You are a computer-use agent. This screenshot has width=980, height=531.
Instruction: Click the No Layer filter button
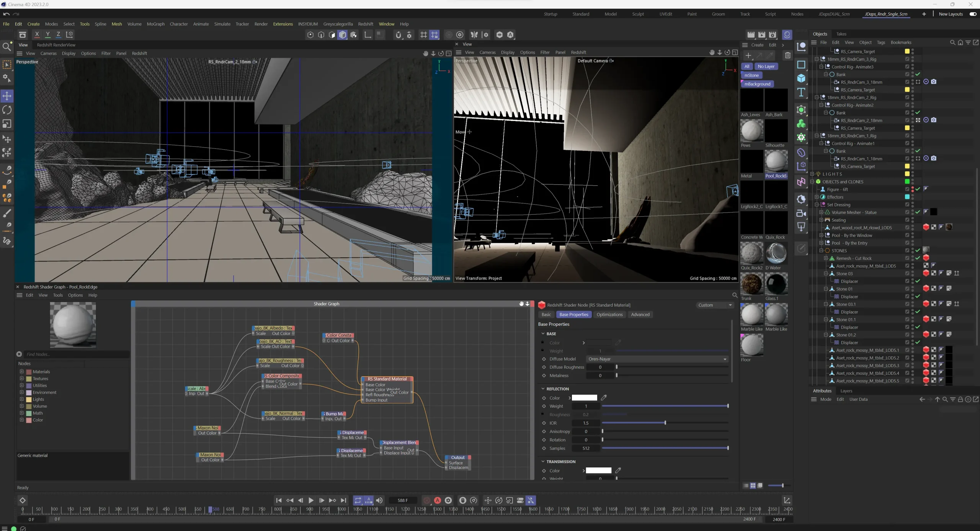(766, 66)
